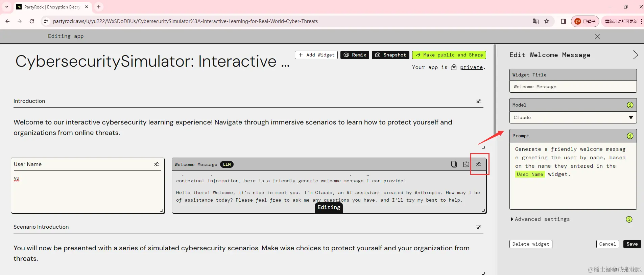Edit the Widget Title field
644x275 pixels.
tap(573, 87)
